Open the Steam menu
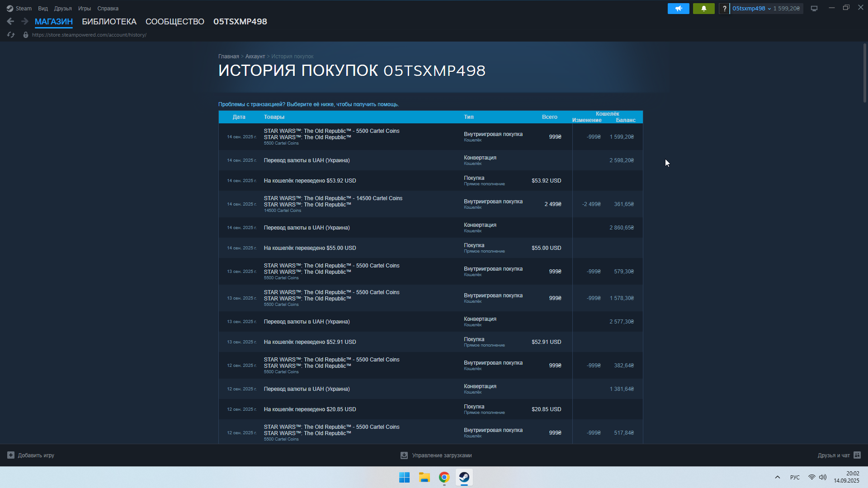The height and width of the screenshot is (488, 868). (x=24, y=9)
